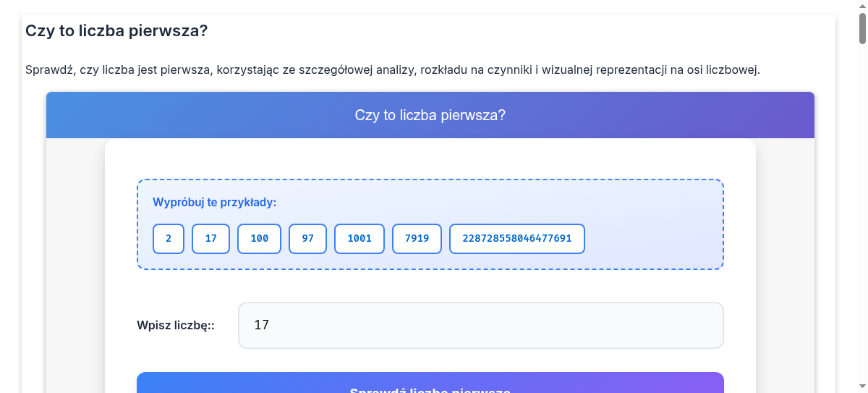
Task: Focus the number input field containing 17
Action: coord(480,326)
